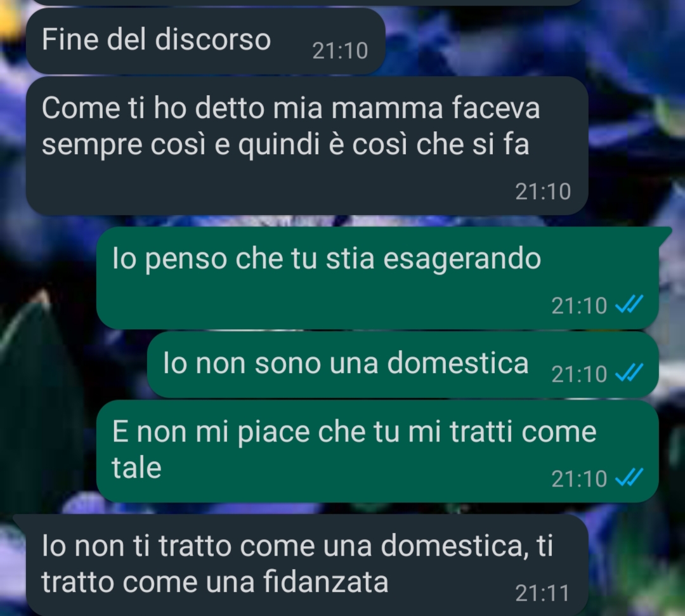This screenshot has height=616, width=685.
Task: Tap the word "mamma" in the grey bubble
Action: click(x=387, y=108)
